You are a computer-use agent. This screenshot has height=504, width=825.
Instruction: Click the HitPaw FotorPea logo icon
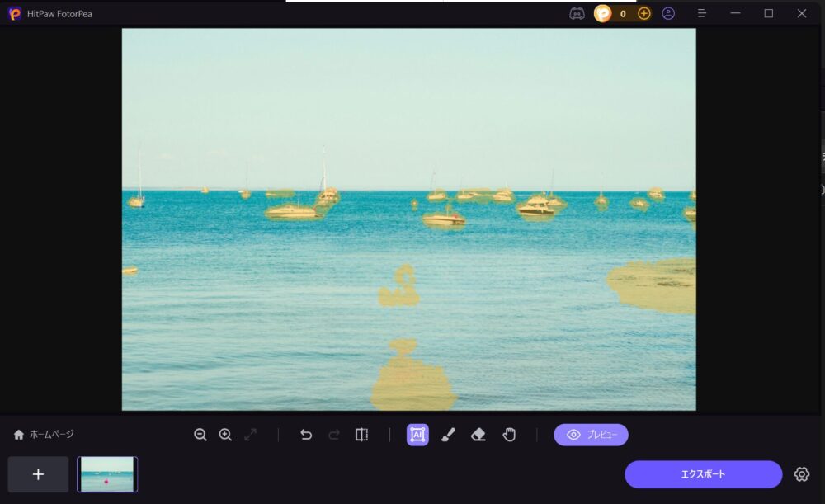point(15,14)
